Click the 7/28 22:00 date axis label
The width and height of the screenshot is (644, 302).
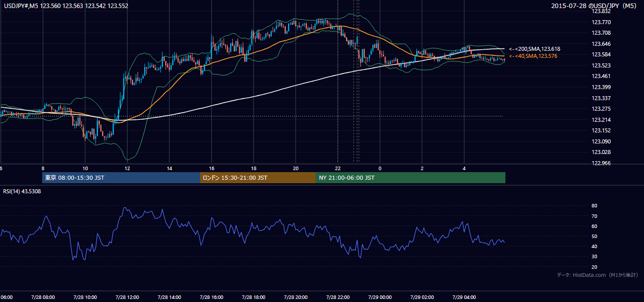click(338, 297)
